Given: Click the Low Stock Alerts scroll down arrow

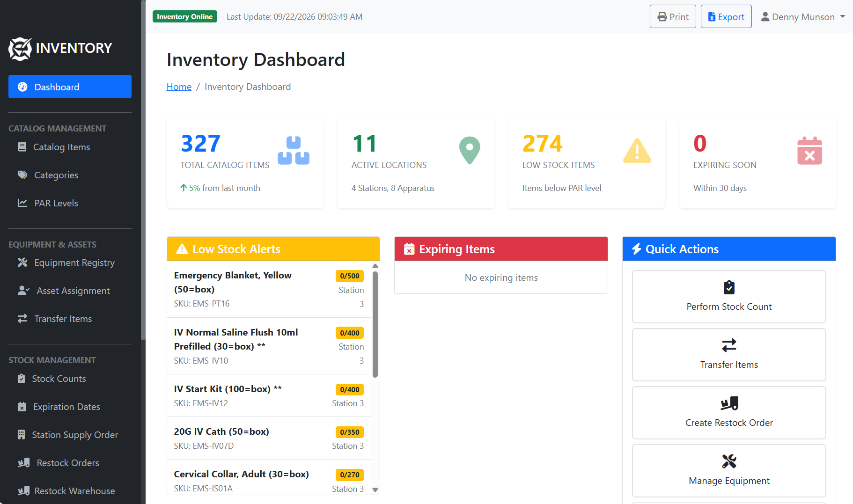Looking at the screenshot, I should (375, 490).
